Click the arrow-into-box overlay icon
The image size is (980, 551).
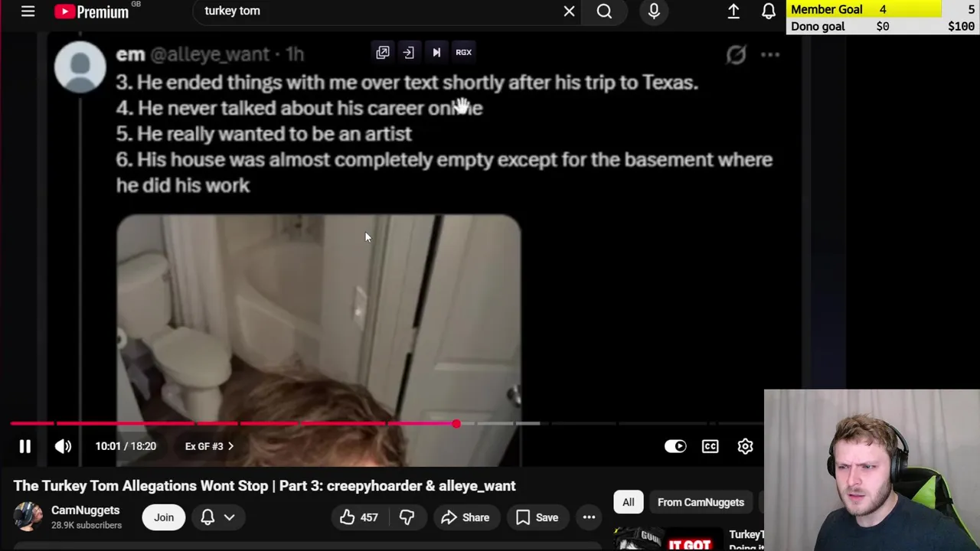(408, 52)
